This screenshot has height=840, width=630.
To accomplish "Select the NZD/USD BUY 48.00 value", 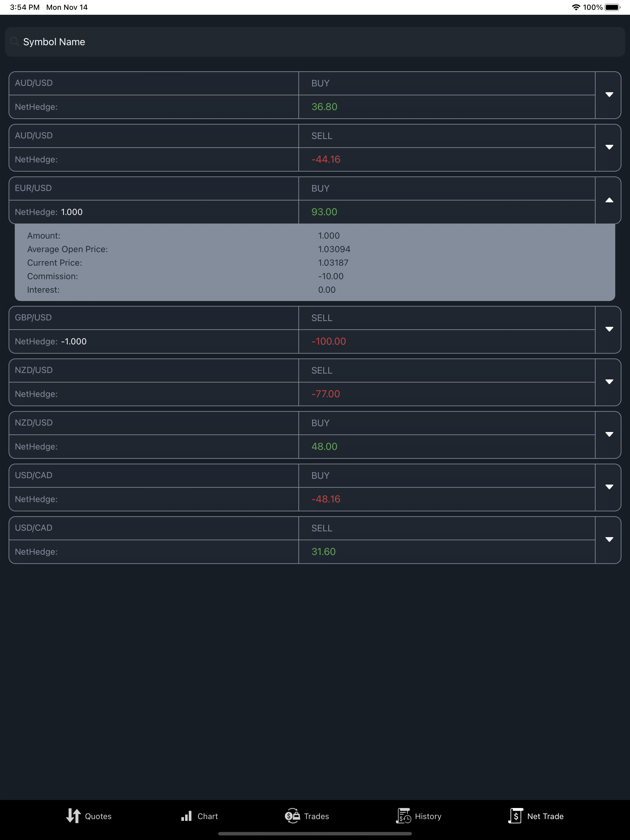I will [x=324, y=446].
